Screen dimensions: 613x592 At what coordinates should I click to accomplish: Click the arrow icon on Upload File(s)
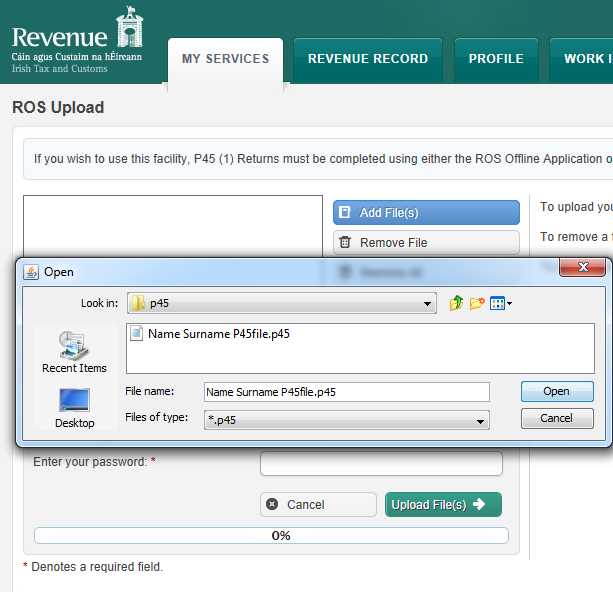click(x=479, y=504)
